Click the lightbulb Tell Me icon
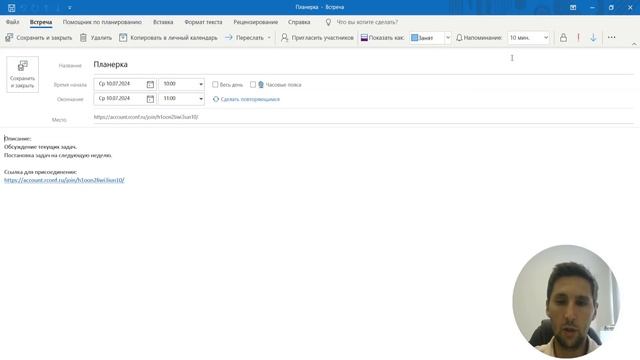The width and height of the screenshot is (640, 360). tap(328, 22)
